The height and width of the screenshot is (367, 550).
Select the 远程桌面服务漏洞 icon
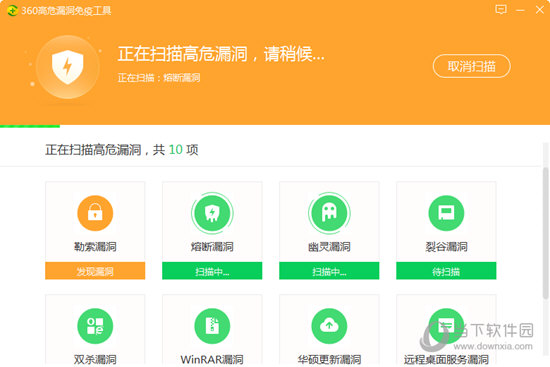click(446, 326)
